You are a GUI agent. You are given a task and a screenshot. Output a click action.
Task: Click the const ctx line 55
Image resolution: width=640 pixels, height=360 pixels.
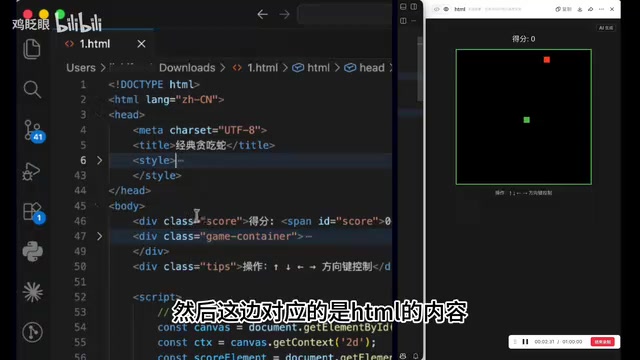tap(267, 342)
